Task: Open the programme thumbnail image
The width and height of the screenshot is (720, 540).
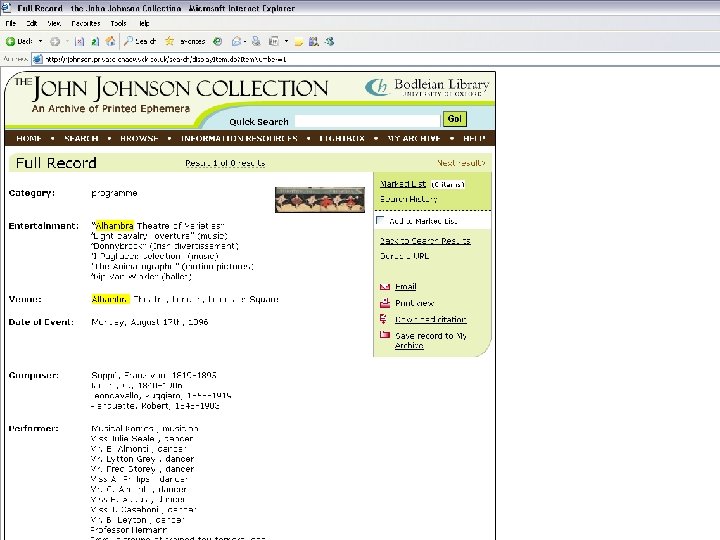Action: (320, 200)
